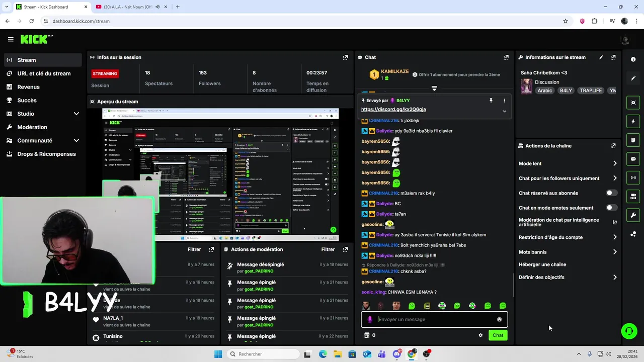Open the hamburger menu next to Kick logo
Viewport: 644px width, 362px height.
coord(11,39)
